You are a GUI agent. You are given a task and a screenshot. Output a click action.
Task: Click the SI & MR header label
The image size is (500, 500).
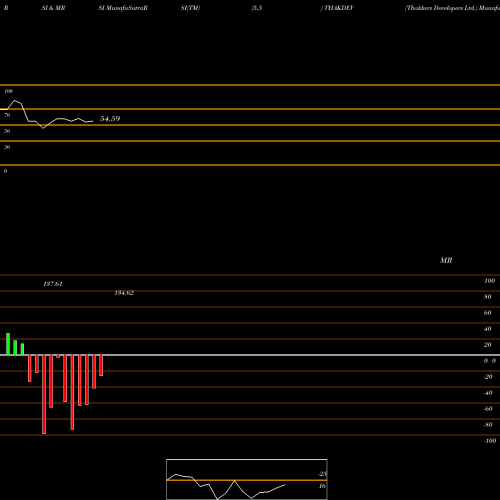[x=53, y=8]
